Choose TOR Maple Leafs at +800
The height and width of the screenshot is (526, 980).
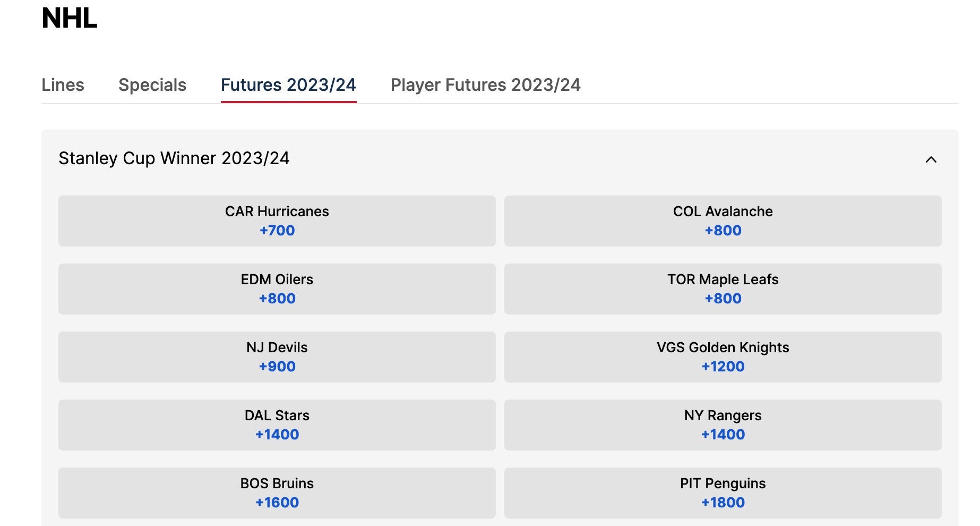pos(723,289)
